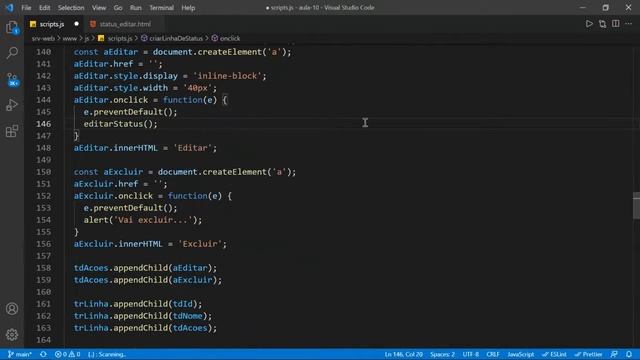Open the Selection menu
The width and height of the screenshot is (640, 360).
71,8
